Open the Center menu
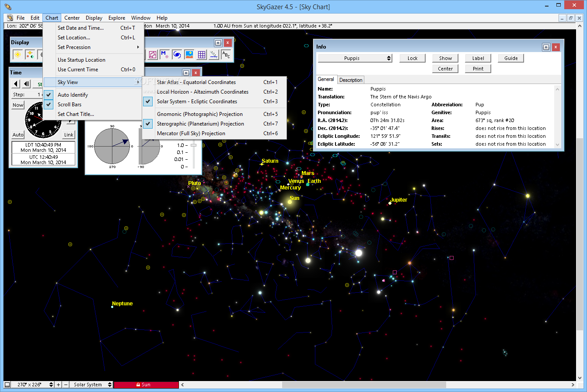Viewport: 587px width, 392px height. click(x=72, y=18)
